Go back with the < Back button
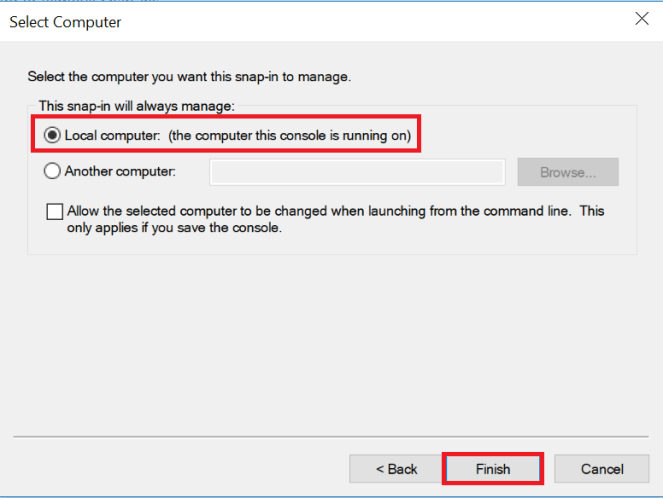The width and height of the screenshot is (663, 498). [x=396, y=468]
